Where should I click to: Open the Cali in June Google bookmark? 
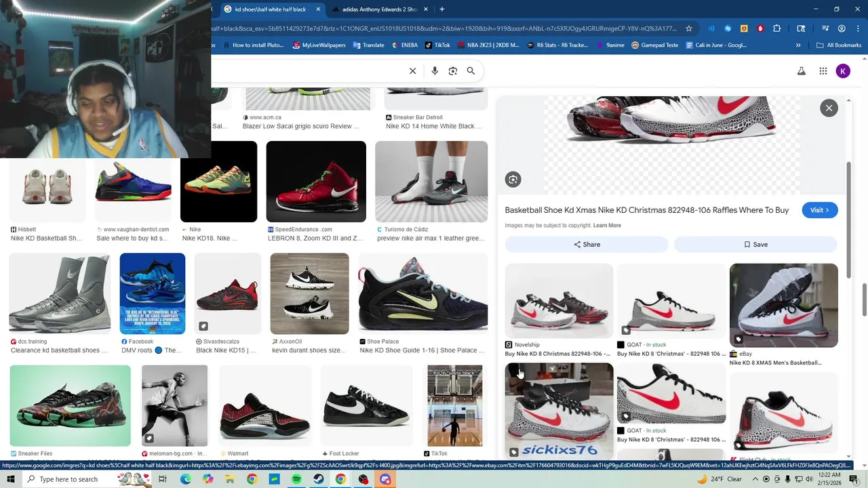tap(716, 45)
